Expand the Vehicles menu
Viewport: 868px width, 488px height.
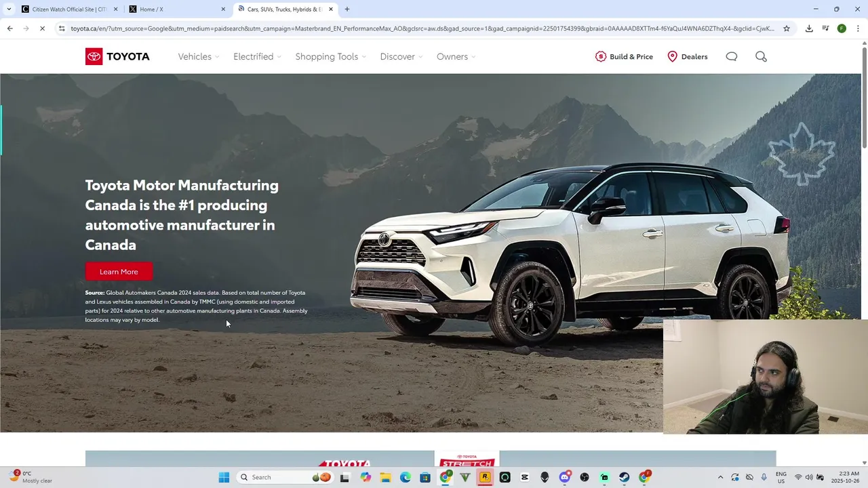199,56
